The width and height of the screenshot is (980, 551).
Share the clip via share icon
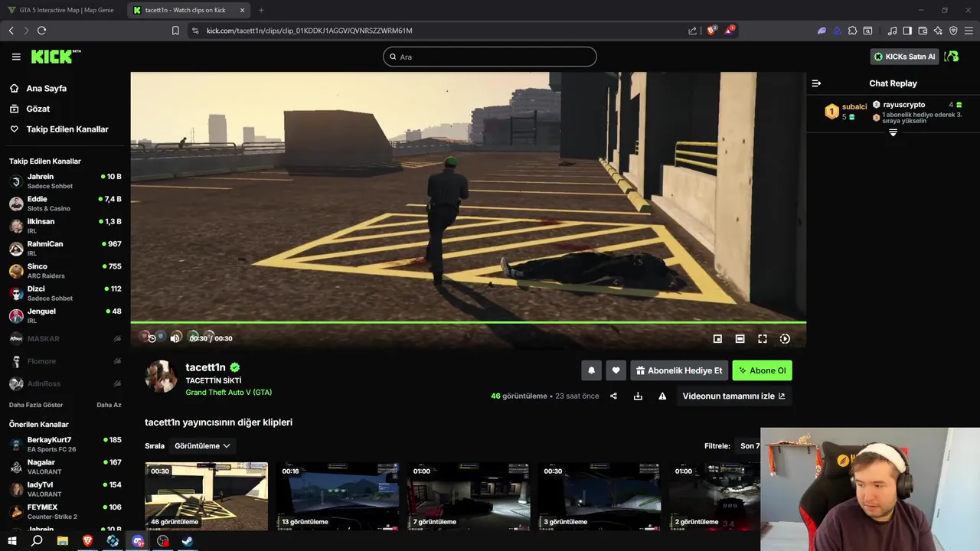tap(613, 396)
